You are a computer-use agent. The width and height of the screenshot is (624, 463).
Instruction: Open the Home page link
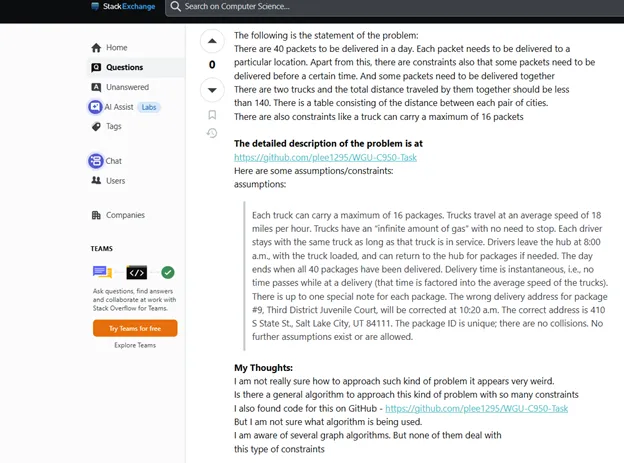point(117,48)
